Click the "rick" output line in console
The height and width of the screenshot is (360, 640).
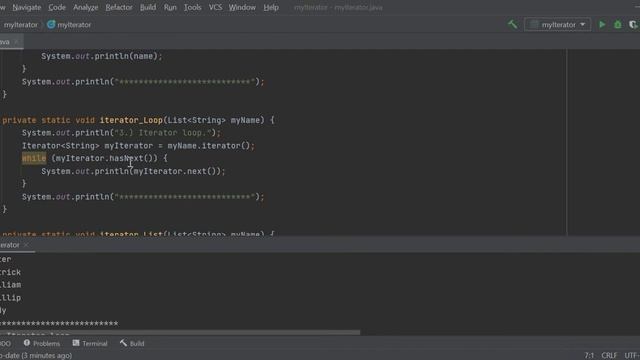coord(11,272)
